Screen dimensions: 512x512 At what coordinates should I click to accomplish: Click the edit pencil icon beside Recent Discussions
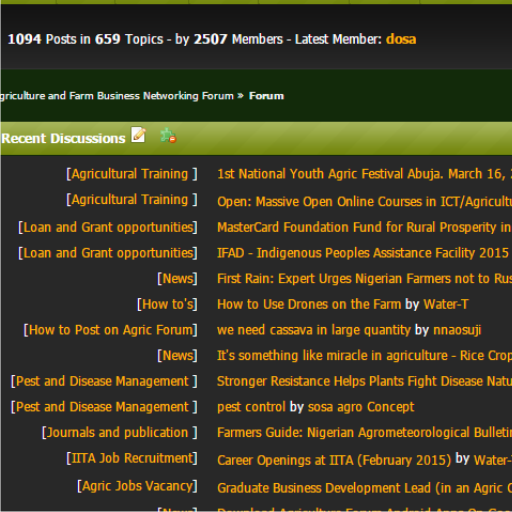click(x=138, y=135)
